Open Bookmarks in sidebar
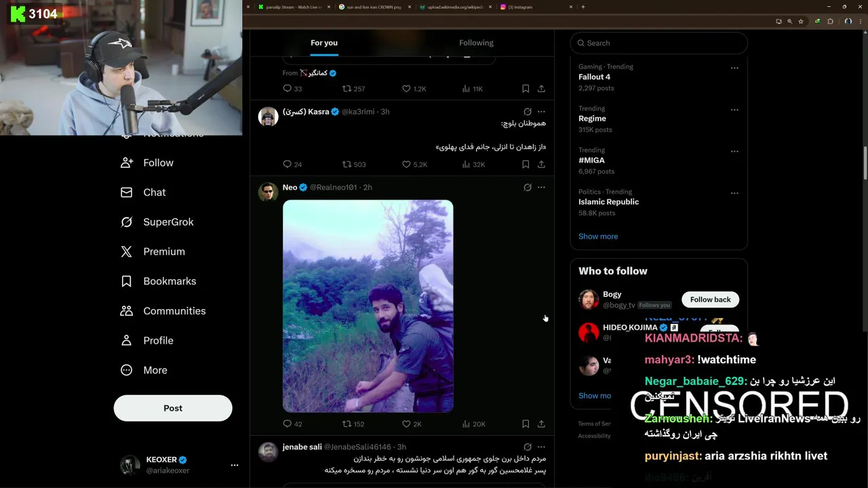 (x=158, y=281)
